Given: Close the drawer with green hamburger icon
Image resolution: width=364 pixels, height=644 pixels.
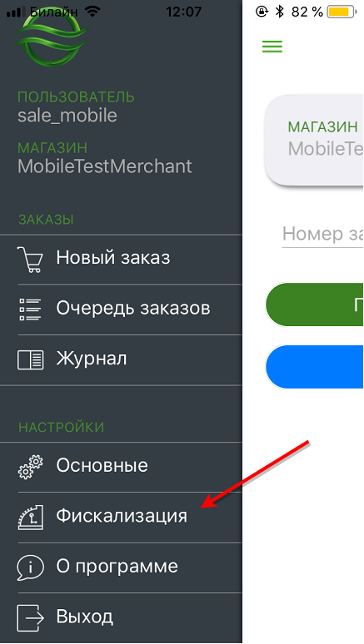Looking at the screenshot, I should click(x=272, y=47).
